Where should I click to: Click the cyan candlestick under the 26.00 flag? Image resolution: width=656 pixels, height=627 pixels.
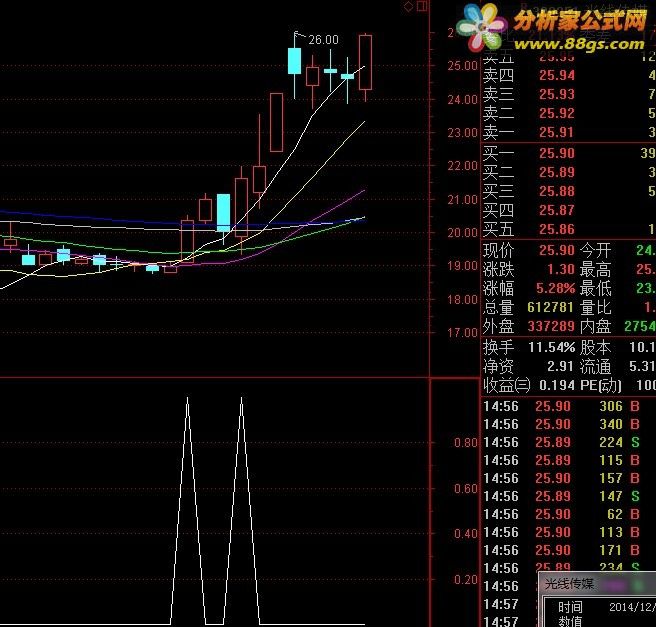tap(295, 61)
